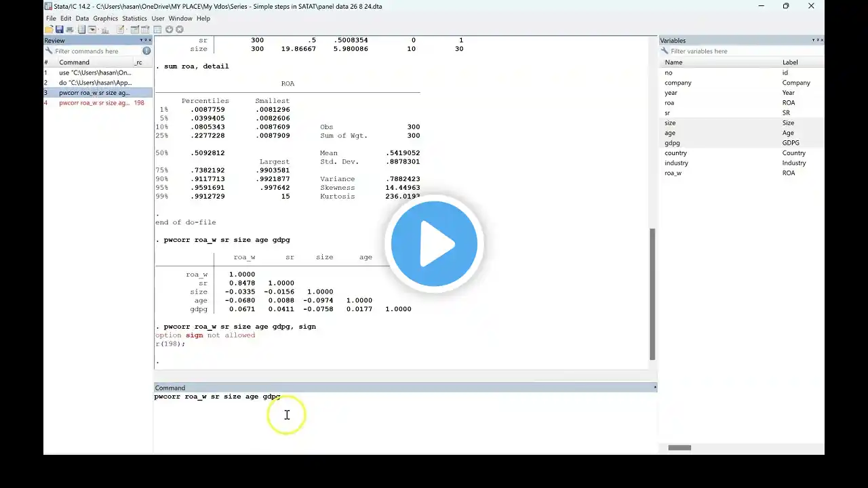
Task: Open the Variables Manager toolbar icon
Action: coord(157,29)
